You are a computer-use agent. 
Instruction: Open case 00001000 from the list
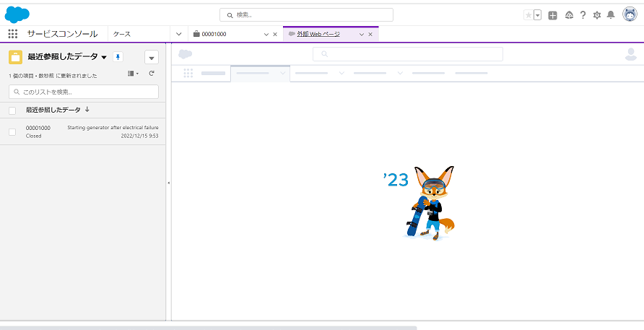coord(38,128)
